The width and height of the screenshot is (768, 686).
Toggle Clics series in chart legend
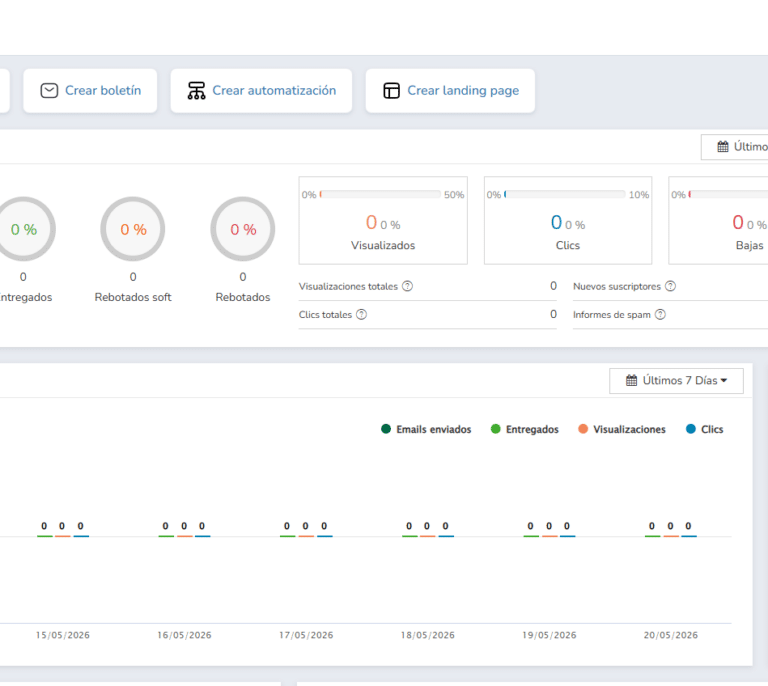pyautogui.click(x=705, y=429)
